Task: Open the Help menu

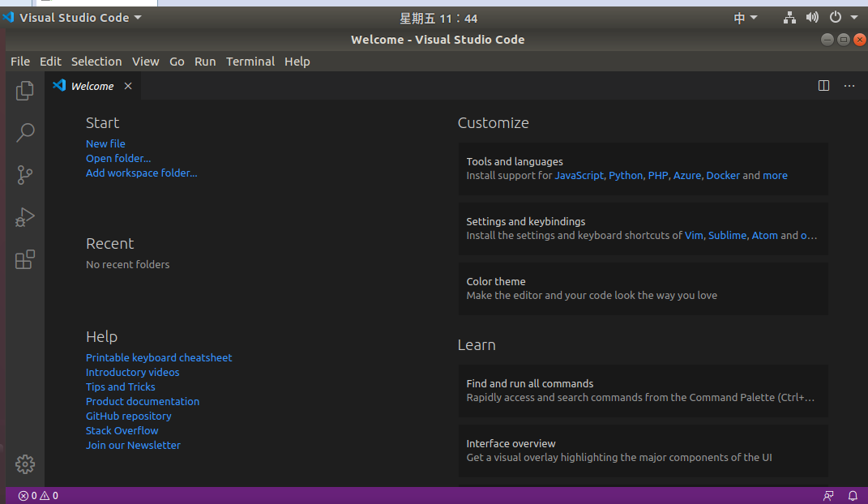Action: (x=297, y=62)
